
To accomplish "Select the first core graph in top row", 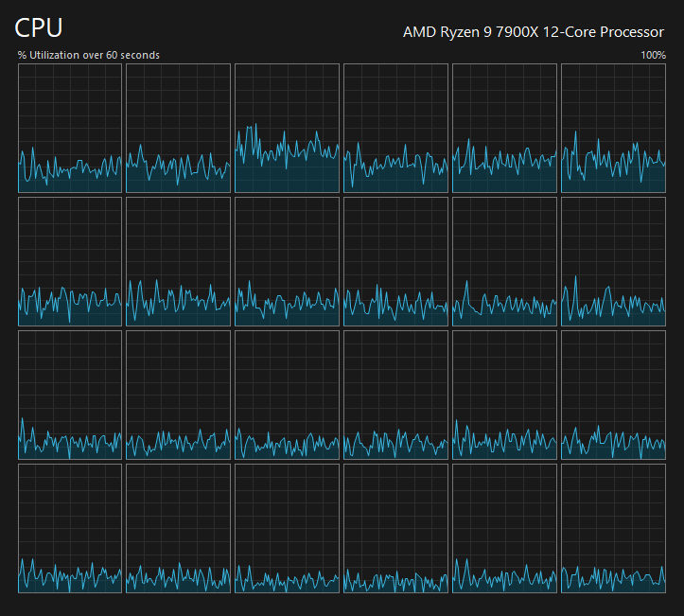I will coord(70,128).
